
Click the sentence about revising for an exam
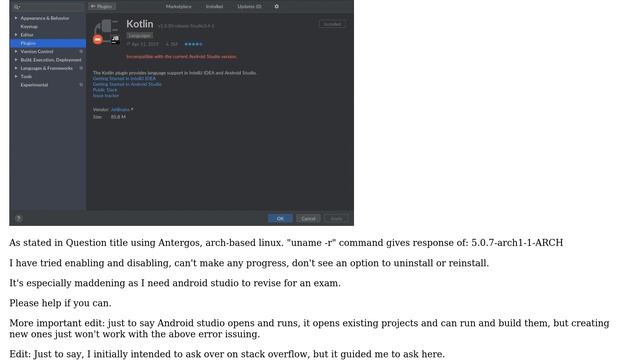coord(175,283)
